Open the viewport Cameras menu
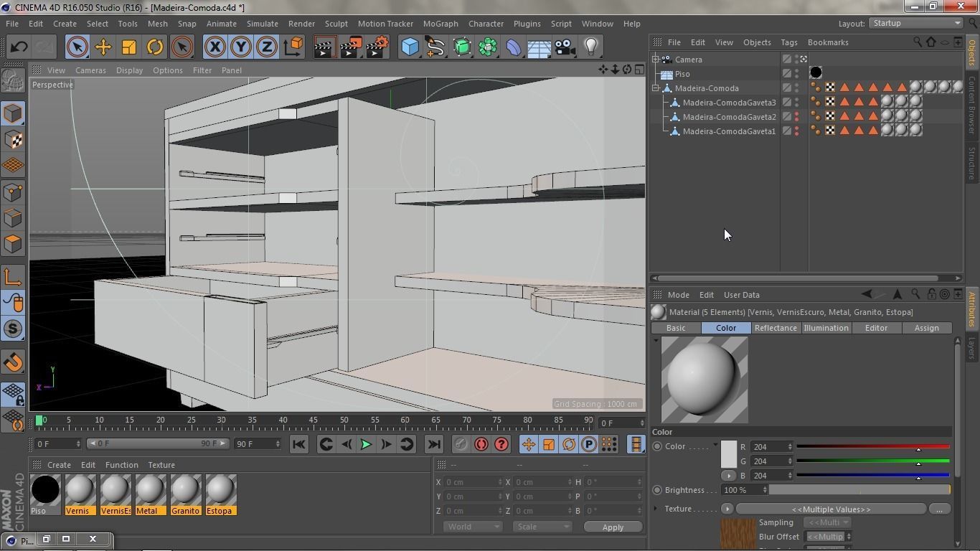The image size is (980, 551). [x=90, y=70]
